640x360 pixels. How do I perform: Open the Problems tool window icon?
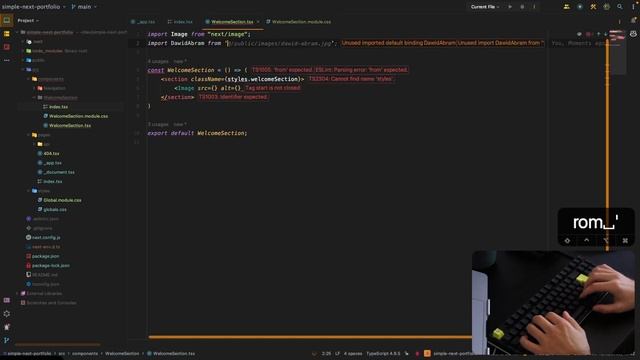(x=7, y=327)
